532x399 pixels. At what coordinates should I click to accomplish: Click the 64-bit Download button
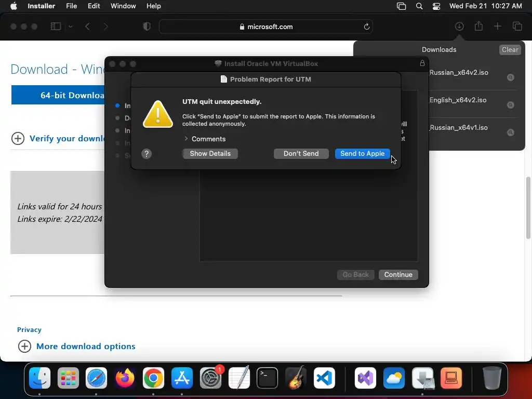pos(58,95)
